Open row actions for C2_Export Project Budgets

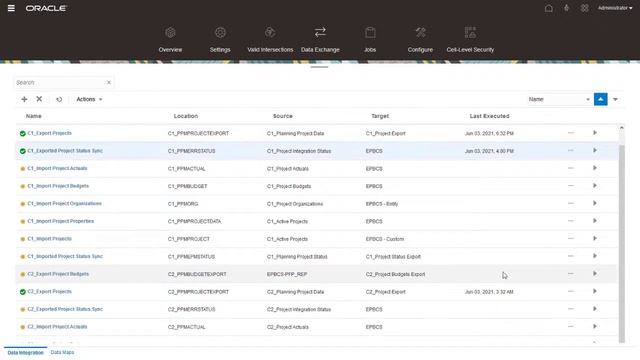point(571,273)
